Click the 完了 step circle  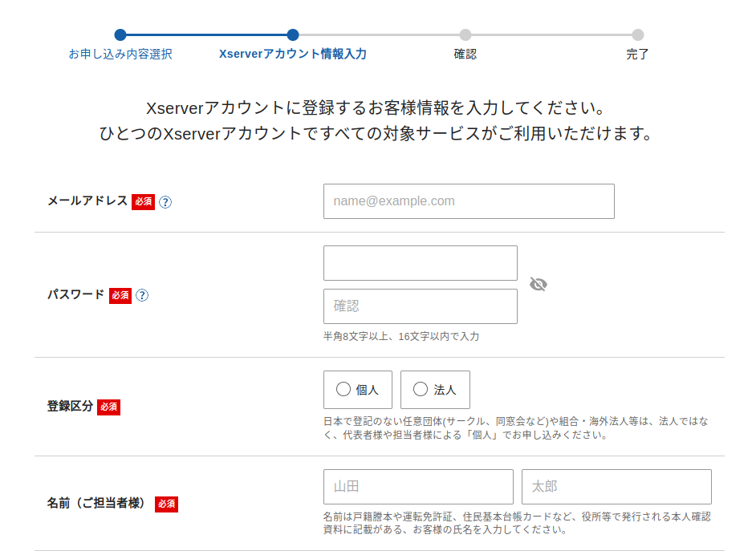[x=638, y=34]
